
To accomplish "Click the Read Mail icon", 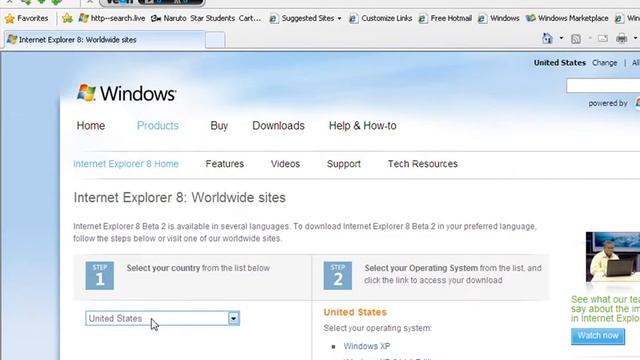I will (x=603, y=38).
